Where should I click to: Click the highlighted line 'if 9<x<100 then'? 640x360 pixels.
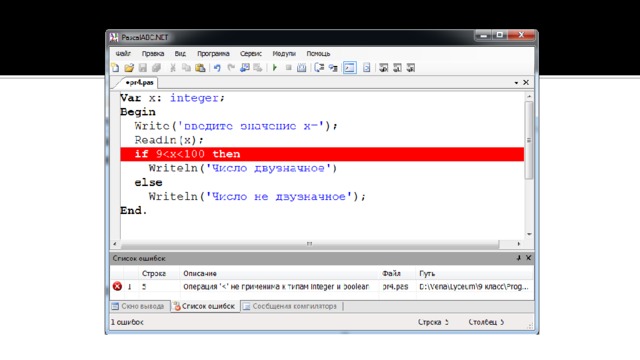pyautogui.click(x=322, y=154)
